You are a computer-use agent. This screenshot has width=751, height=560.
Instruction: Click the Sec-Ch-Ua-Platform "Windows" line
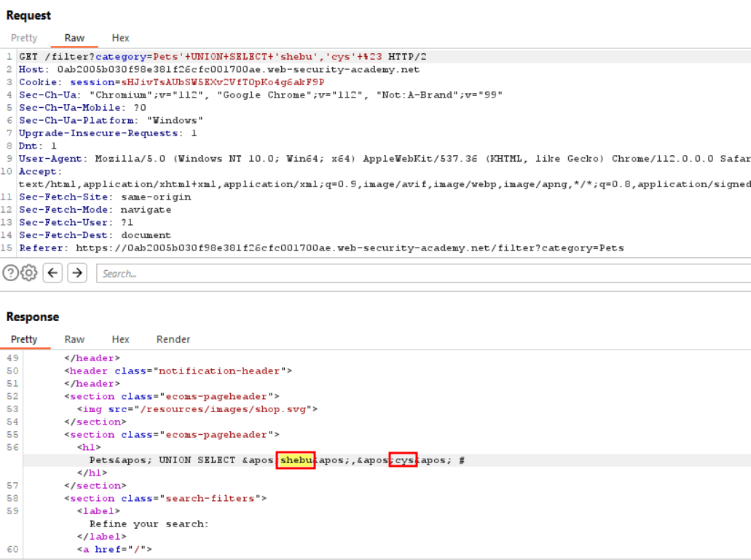coord(111,120)
